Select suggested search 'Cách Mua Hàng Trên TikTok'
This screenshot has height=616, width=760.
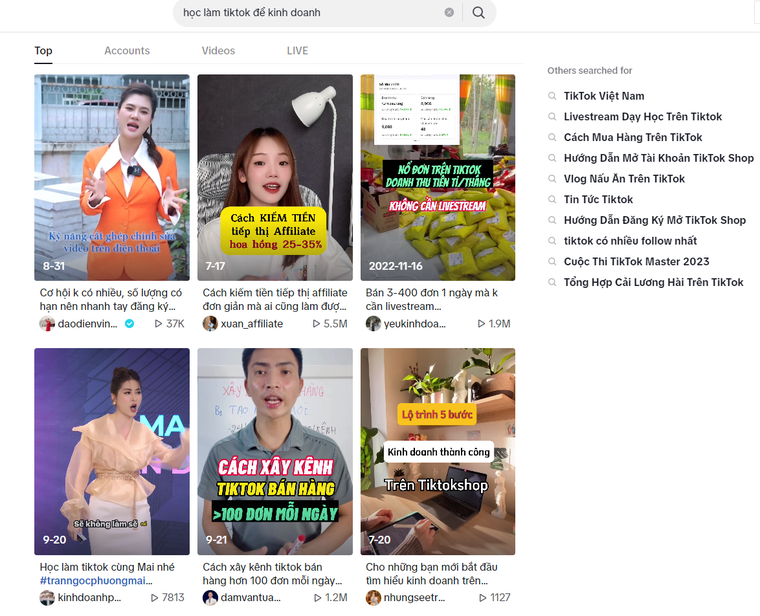[x=633, y=138]
